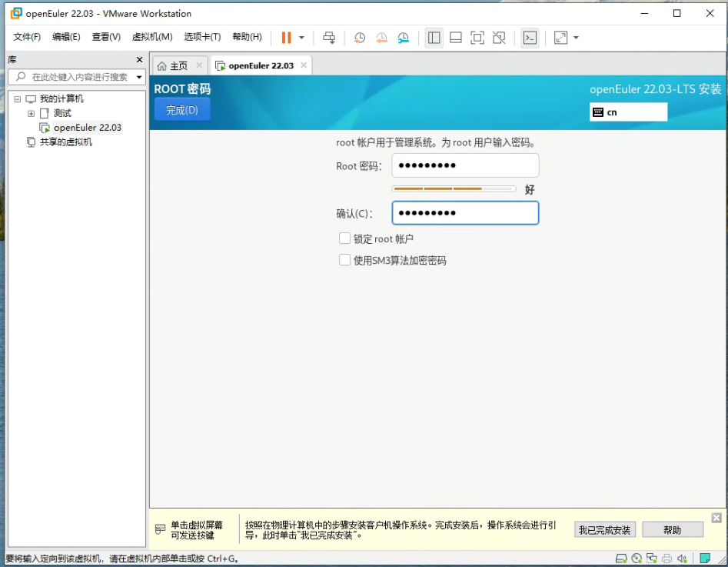Select 共享的虚拟机 in the library tree
Image resolution: width=728 pixels, height=567 pixels.
66,142
